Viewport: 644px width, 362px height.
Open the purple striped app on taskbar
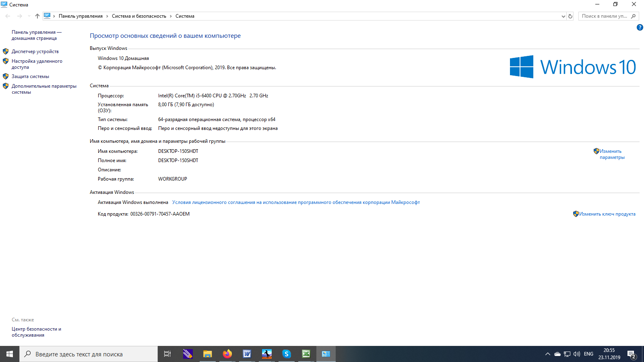coord(188,354)
